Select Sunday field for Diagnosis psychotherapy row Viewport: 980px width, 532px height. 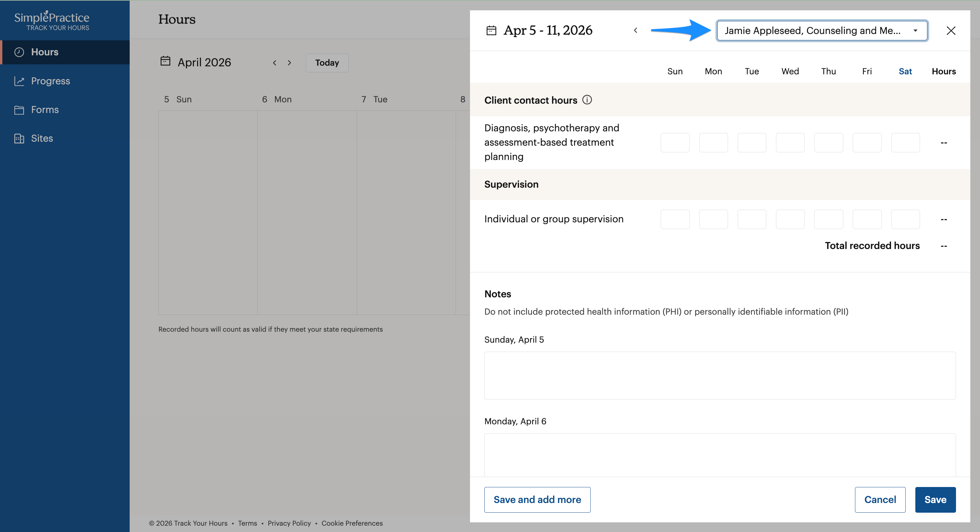pyautogui.click(x=675, y=142)
